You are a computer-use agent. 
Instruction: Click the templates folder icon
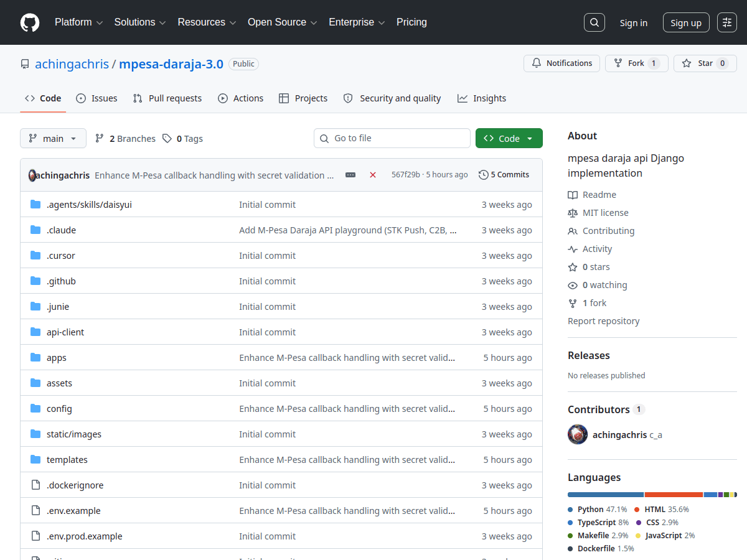[x=35, y=460]
